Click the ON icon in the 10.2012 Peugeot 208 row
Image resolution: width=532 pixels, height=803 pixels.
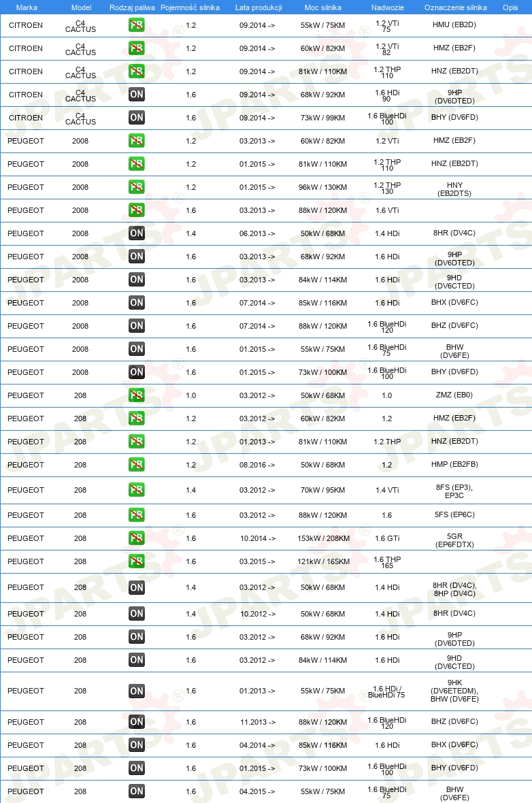[x=136, y=614]
